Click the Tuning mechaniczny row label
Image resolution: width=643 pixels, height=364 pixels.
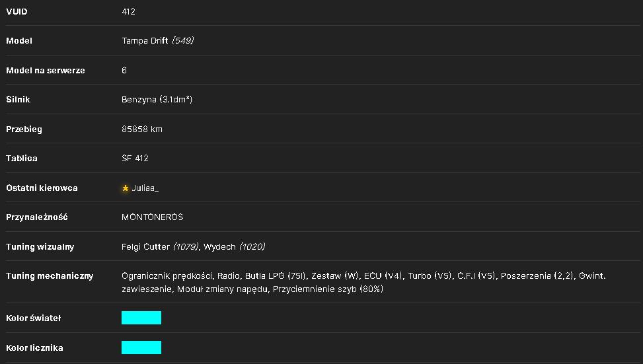coord(50,276)
